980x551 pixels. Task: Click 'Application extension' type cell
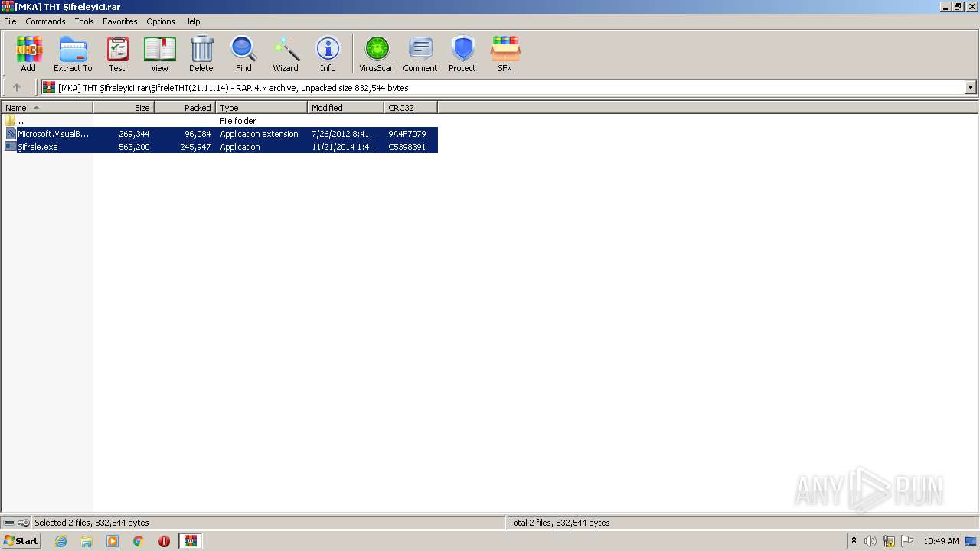pos(259,134)
